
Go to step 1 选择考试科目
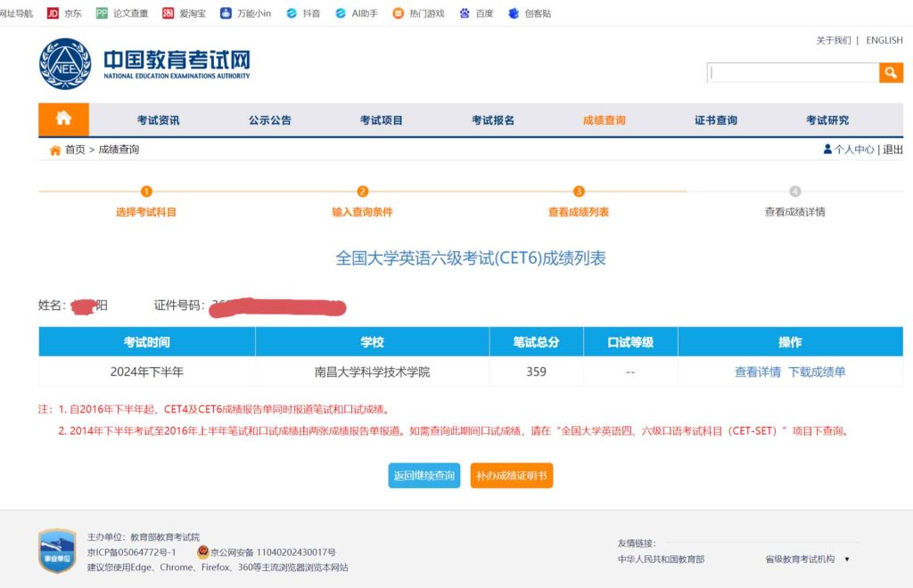click(x=146, y=212)
